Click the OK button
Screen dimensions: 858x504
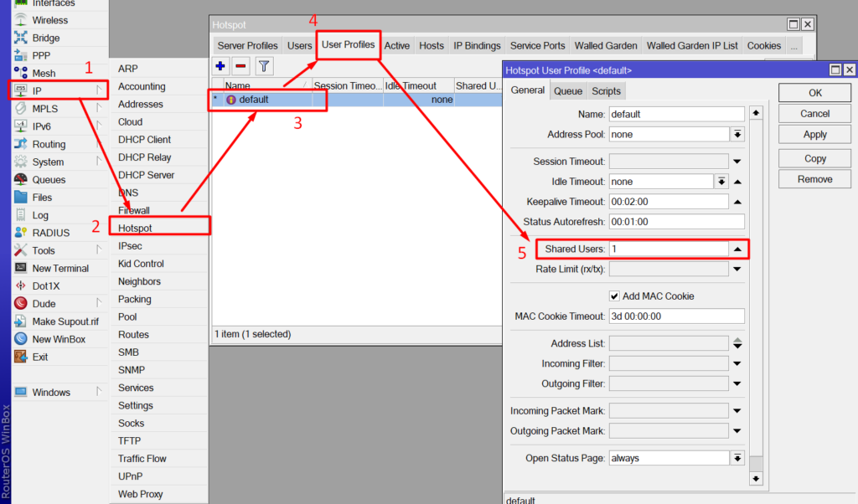coord(814,93)
